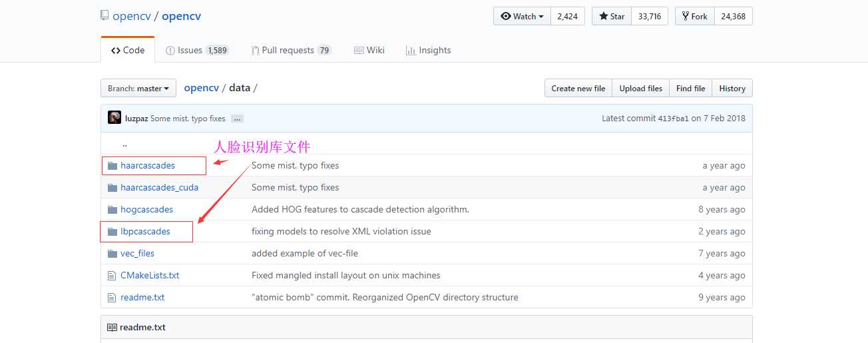This screenshot has width=868, height=343.
Task: Click '4 years ago' timestamp for CMakeLists.txt
Action: 722,275
